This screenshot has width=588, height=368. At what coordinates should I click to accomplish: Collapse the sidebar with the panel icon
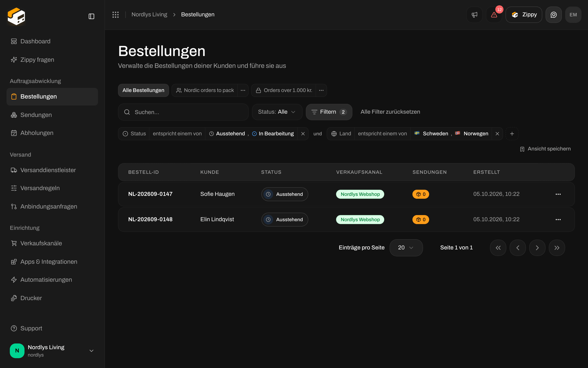91,16
